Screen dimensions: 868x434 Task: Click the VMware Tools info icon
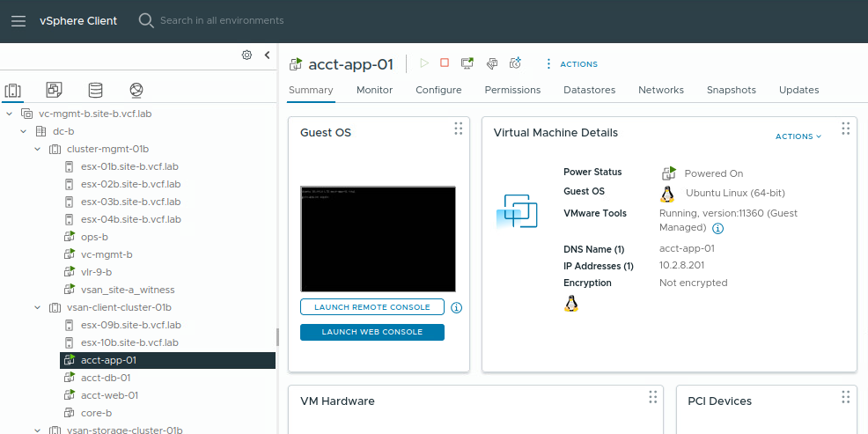717,228
